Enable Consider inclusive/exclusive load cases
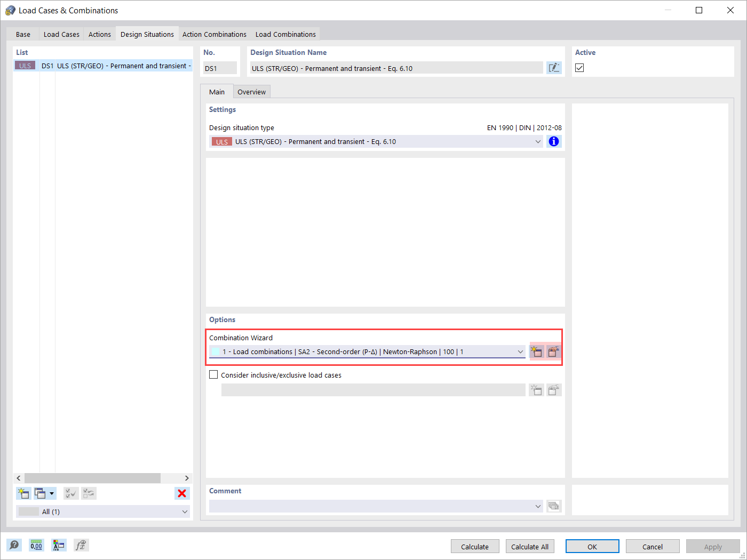 tap(213, 375)
